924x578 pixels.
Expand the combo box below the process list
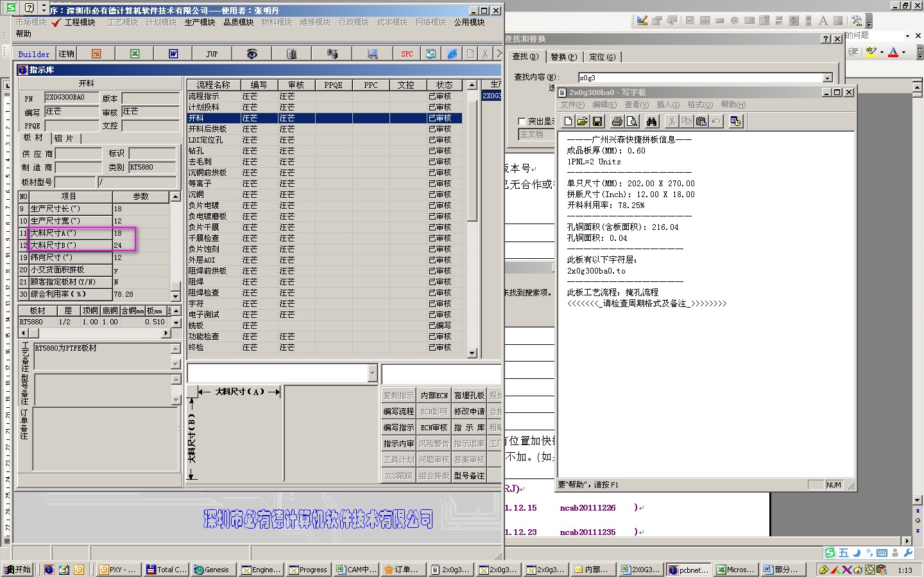(372, 373)
